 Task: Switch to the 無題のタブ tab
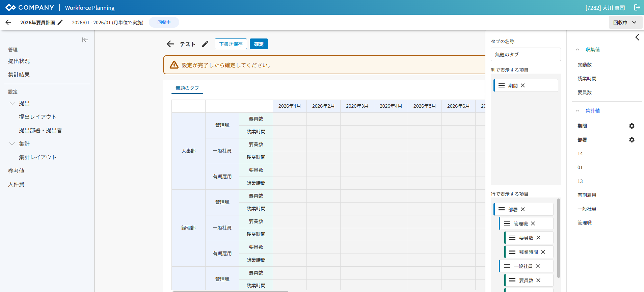click(x=187, y=88)
